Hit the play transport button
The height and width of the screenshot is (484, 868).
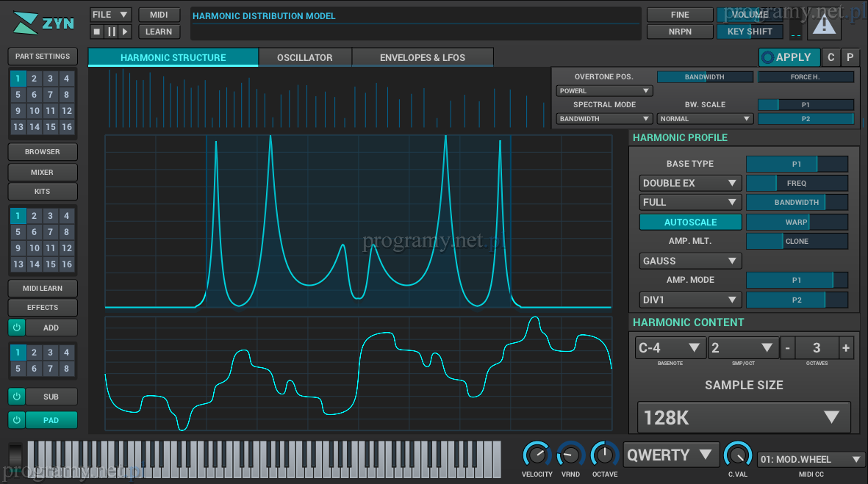tap(125, 32)
